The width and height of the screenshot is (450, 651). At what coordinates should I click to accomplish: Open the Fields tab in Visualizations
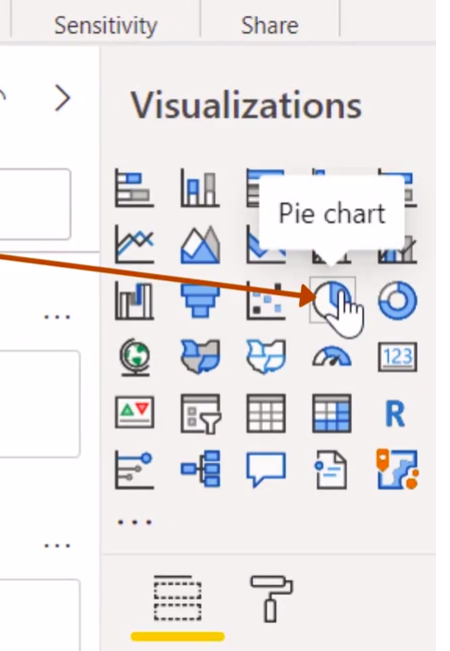pos(178,598)
